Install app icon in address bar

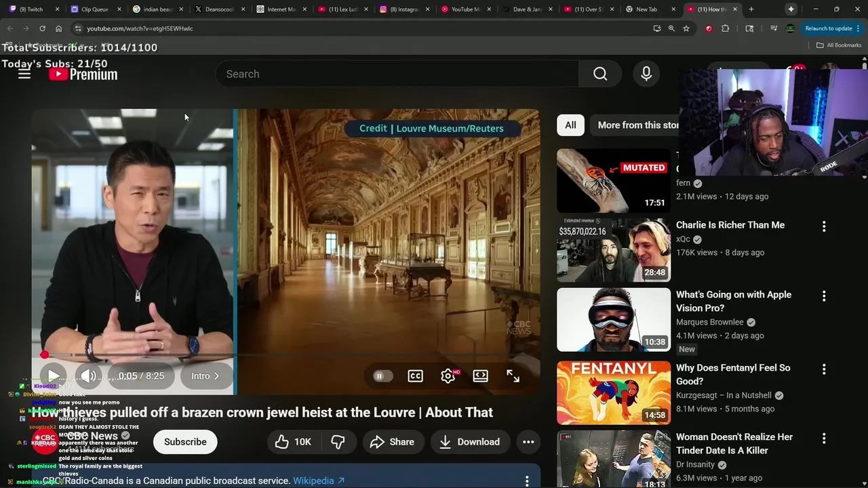pos(656,28)
